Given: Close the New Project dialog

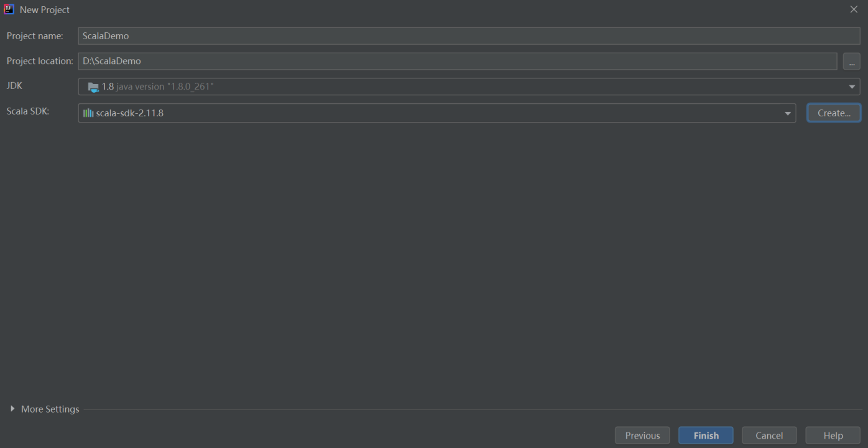Looking at the screenshot, I should click(x=854, y=9).
